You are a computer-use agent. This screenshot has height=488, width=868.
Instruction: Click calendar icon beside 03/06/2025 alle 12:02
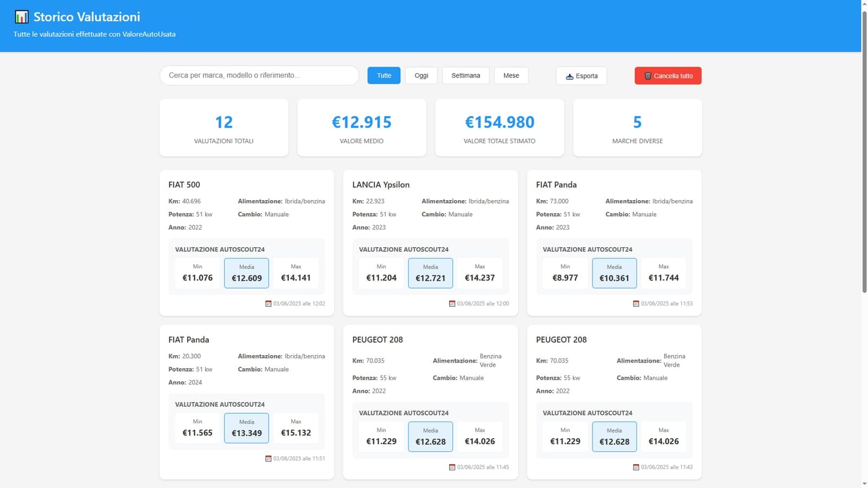(268, 304)
